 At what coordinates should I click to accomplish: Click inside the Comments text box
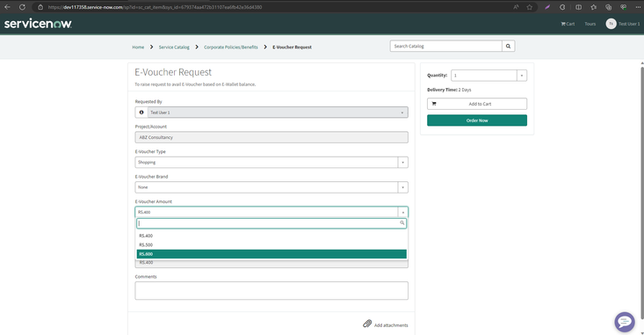(x=271, y=291)
